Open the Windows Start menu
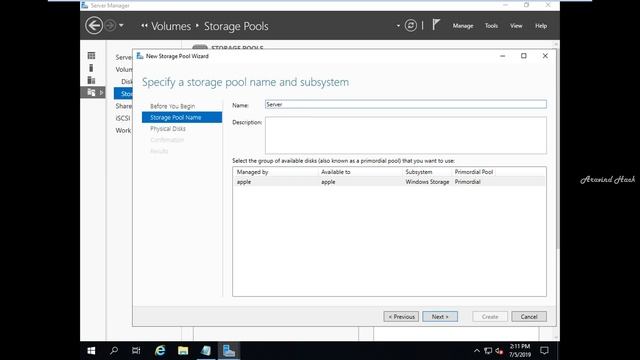 coord(91,351)
